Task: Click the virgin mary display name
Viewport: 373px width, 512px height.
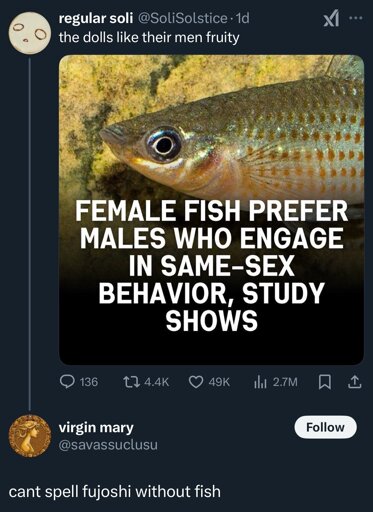Action: pyautogui.click(x=96, y=427)
